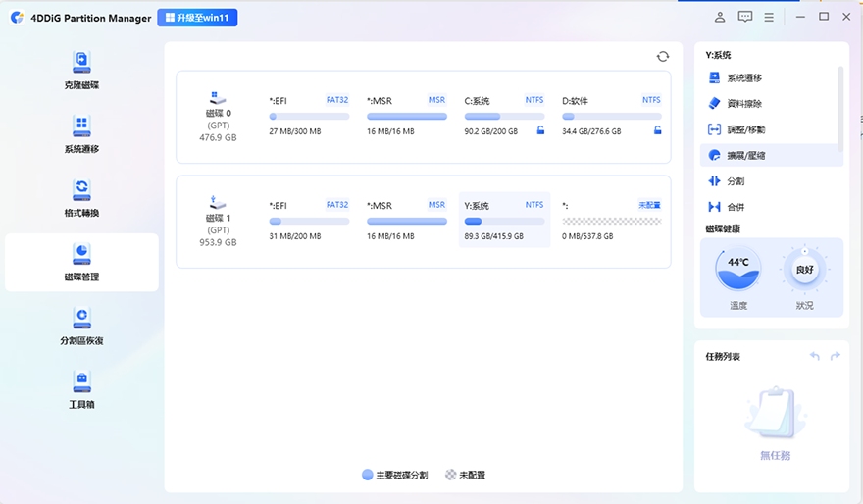Open the hamburger menu in title bar
Image resolution: width=863 pixels, height=504 pixels.
pos(770,17)
